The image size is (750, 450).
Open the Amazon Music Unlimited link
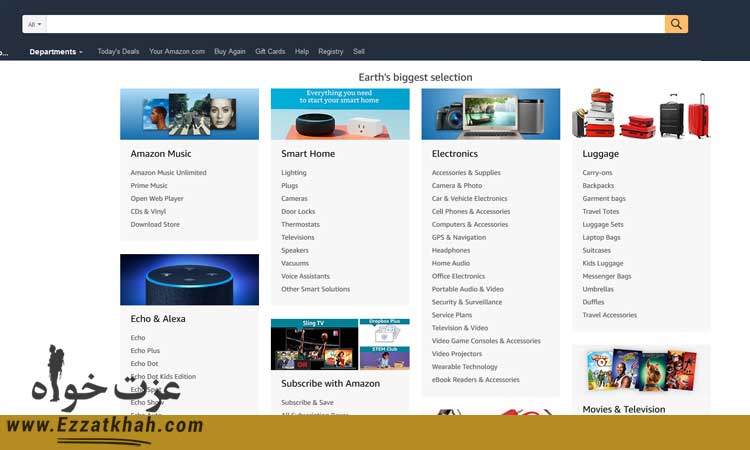tap(168, 173)
